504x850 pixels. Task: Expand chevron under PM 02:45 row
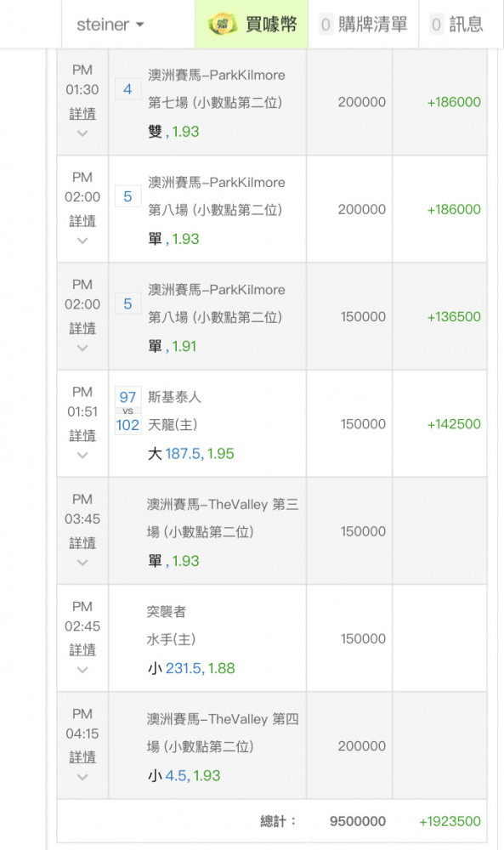click(x=82, y=670)
